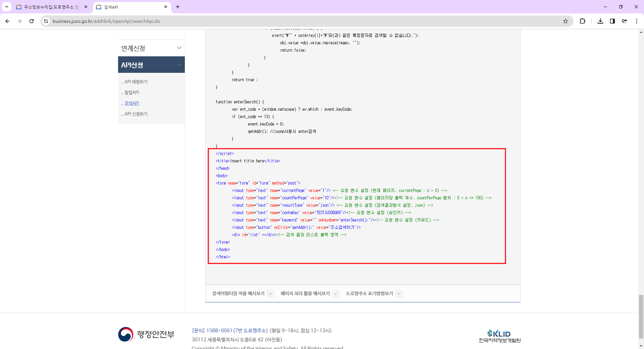Open 검색API in sidebar
This screenshot has width=644, height=349.
pyautogui.click(x=131, y=103)
